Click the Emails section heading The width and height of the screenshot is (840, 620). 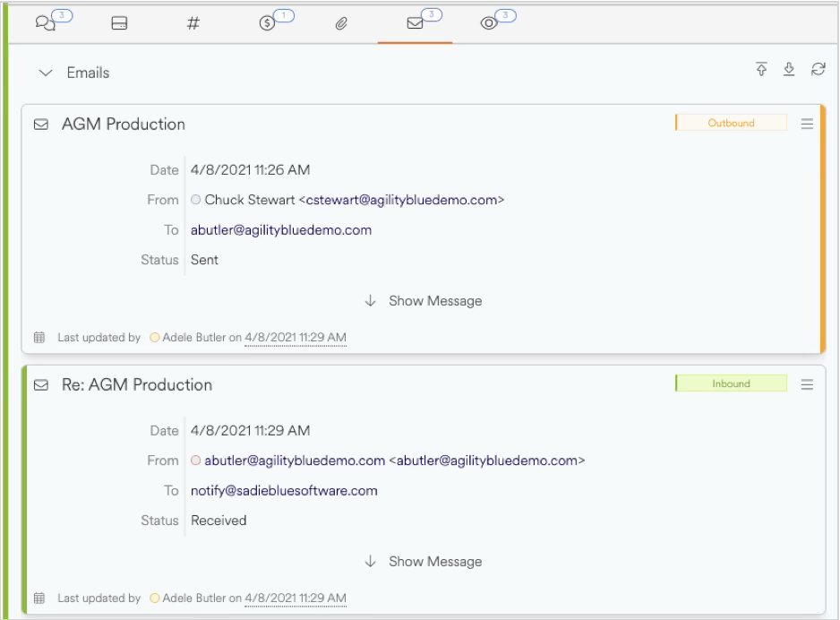(88, 73)
